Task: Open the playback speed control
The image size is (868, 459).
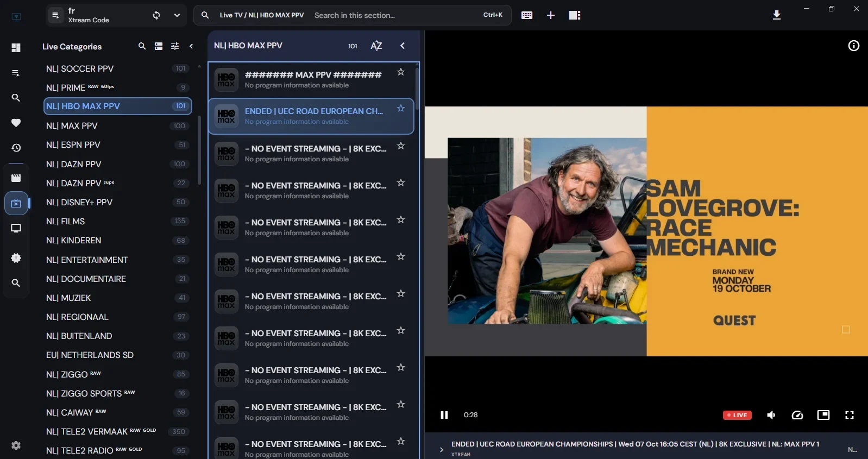Action: (797, 415)
